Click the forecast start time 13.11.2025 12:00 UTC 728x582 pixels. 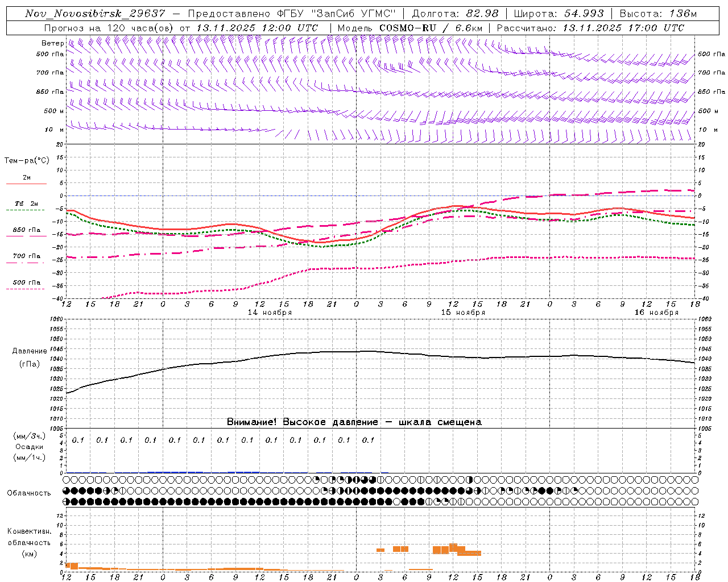point(257,28)
